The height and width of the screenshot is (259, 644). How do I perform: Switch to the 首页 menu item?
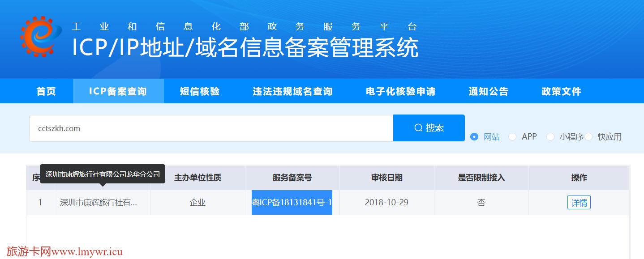coord(46,91)
